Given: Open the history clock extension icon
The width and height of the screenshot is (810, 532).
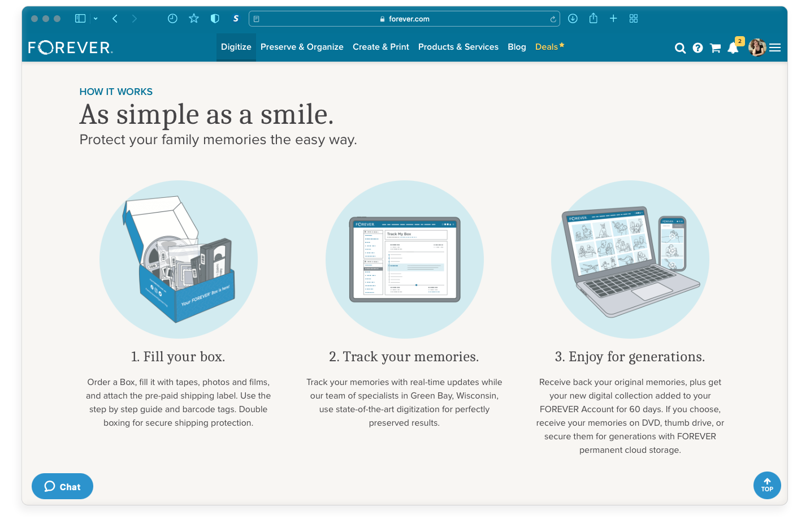Looking at the screenshot, I should [172, 19].
